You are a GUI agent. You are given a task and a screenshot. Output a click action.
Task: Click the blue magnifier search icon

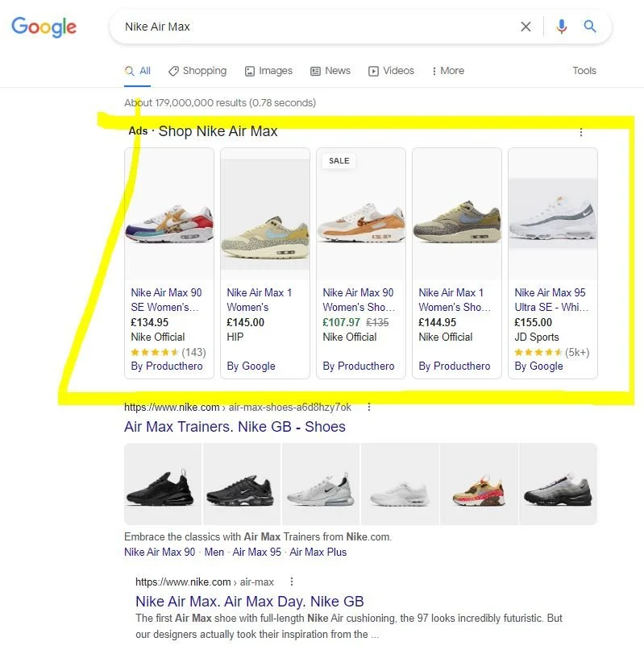pos(590,27)
